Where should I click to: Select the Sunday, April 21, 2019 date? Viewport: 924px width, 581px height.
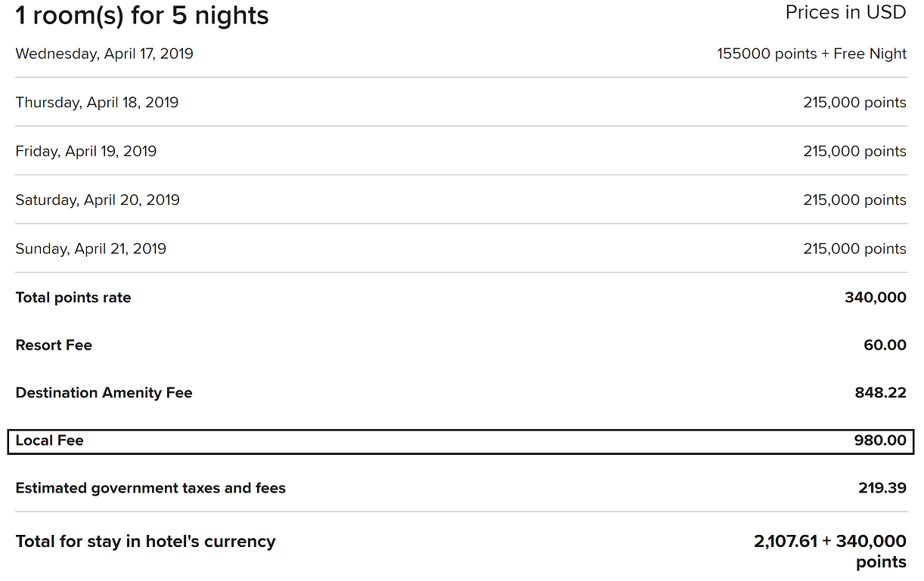coord(91,249)
